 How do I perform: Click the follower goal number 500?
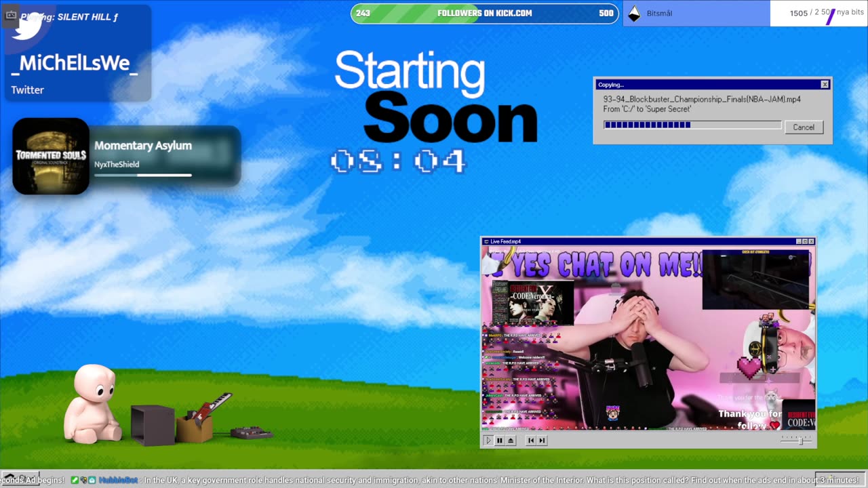(x=606, y=14)
